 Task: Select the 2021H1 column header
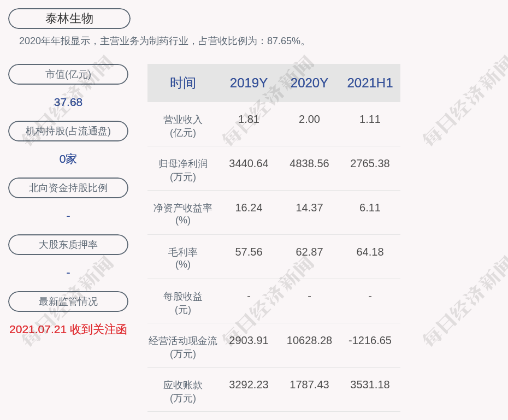(x=370, y=83)
